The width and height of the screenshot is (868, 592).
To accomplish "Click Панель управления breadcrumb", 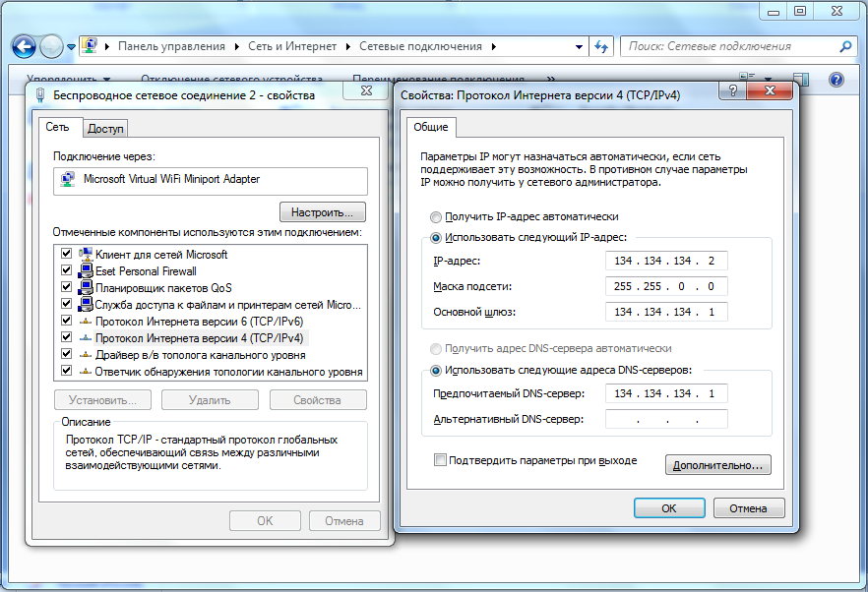I will pyautogui.click(x=171, y=46).
